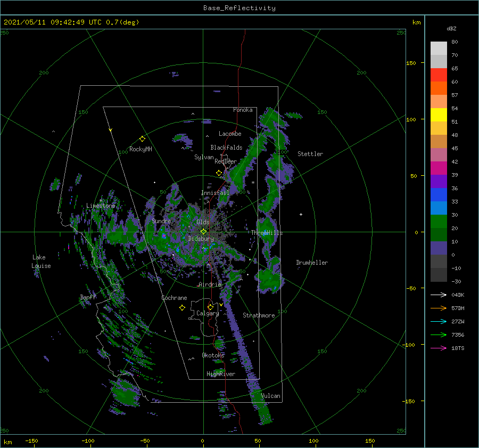The image size is (479, 448).
Task: Click the RockyMH label
Action: [x=141, y=149]
